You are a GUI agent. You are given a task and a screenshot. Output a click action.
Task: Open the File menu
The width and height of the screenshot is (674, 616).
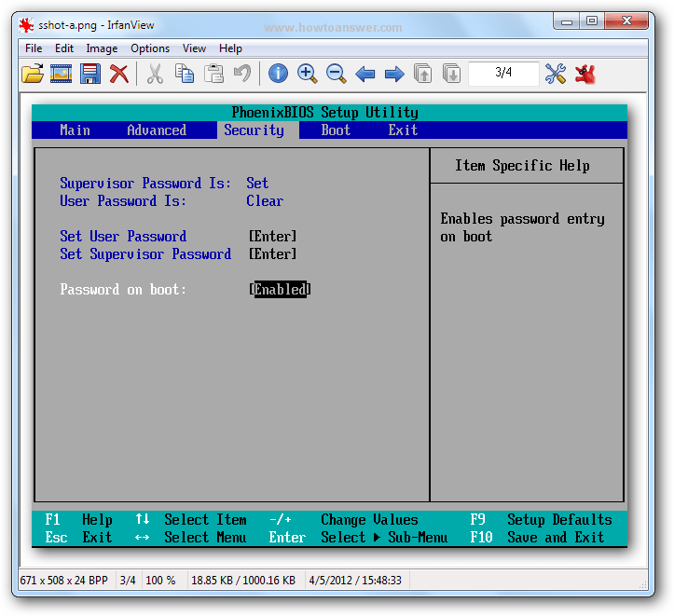coord(34,48)
